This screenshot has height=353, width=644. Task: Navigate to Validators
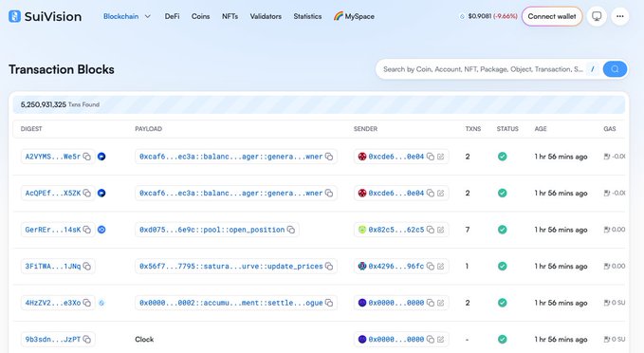click(266, 16)
